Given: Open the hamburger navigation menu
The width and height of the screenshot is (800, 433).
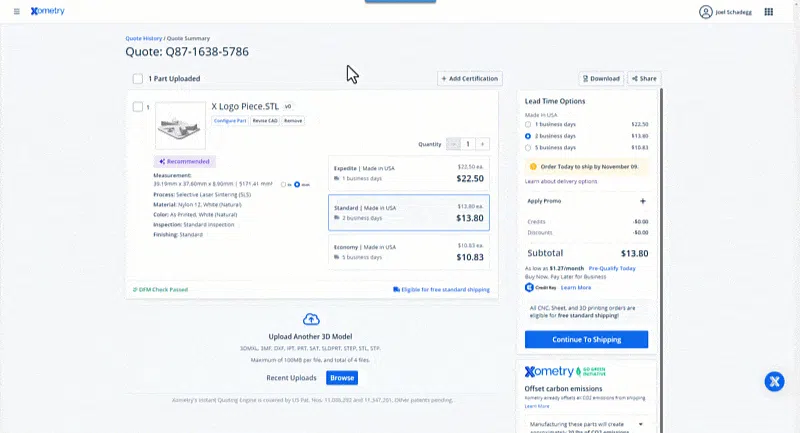Looking at the screenshot, I should [x=16, y=11].
